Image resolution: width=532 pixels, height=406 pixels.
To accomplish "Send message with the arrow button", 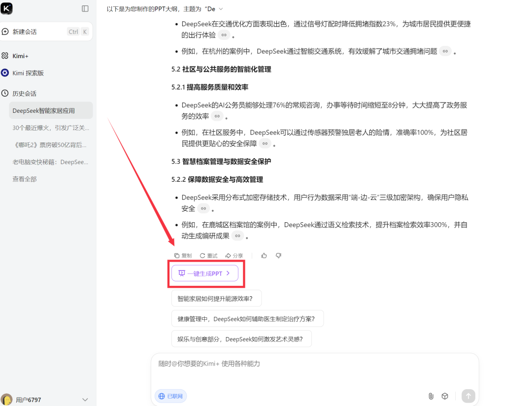I will (x=468, y=396).
